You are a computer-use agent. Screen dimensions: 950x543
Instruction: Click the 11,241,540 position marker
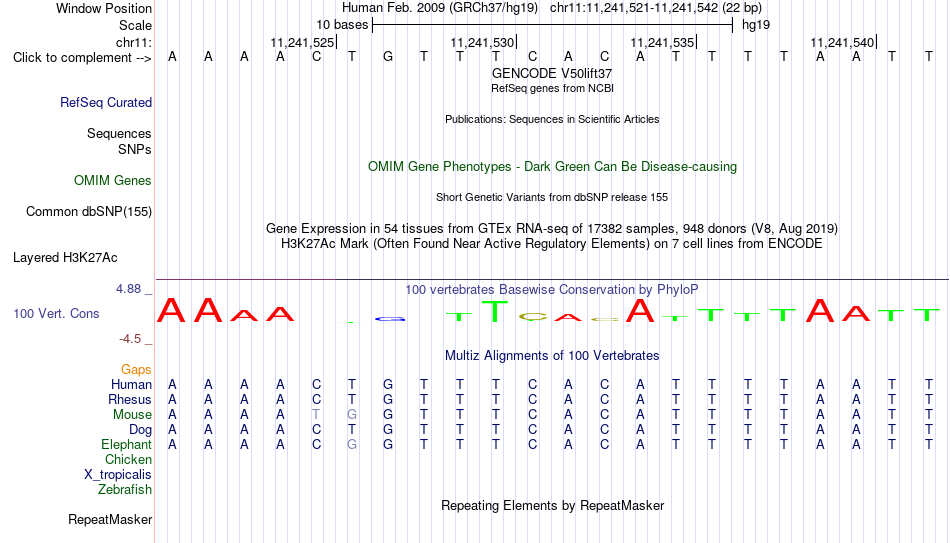[x=842, y=42]
